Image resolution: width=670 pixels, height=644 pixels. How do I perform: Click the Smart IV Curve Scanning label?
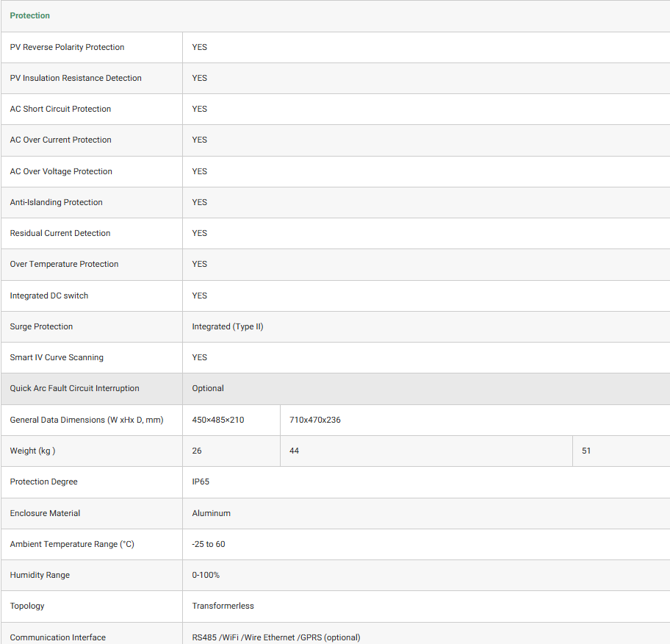[x=57, y=357]
